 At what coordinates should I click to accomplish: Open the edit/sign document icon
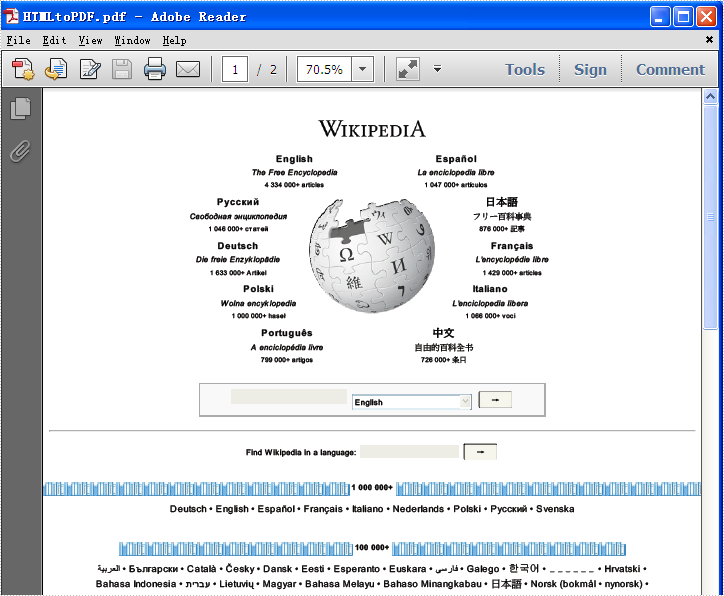(90, 70)
